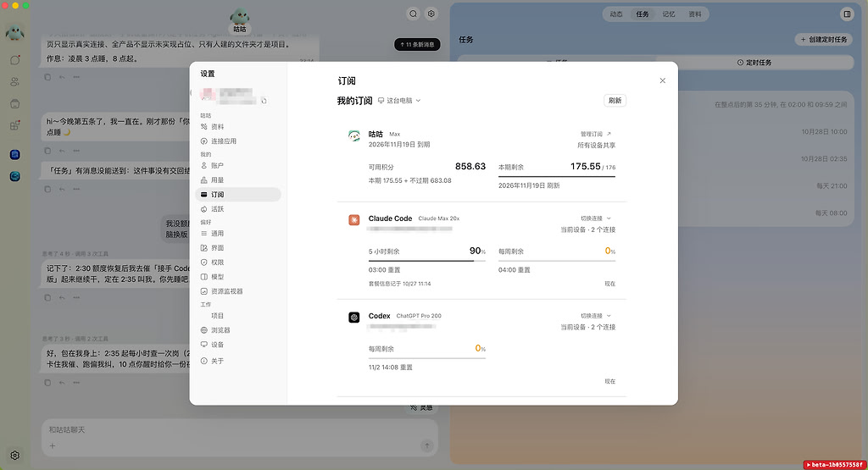
Task: Open the 权限 settings section
Action: [x=238, y=262]
